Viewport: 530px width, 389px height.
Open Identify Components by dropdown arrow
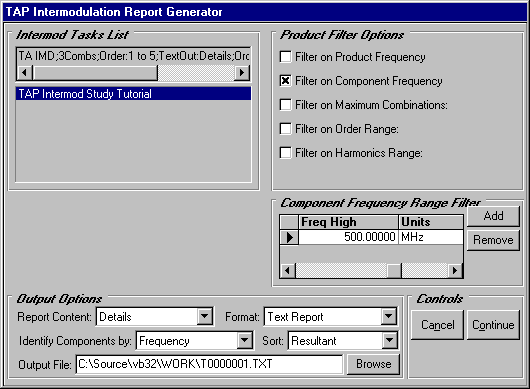(244, 340)
